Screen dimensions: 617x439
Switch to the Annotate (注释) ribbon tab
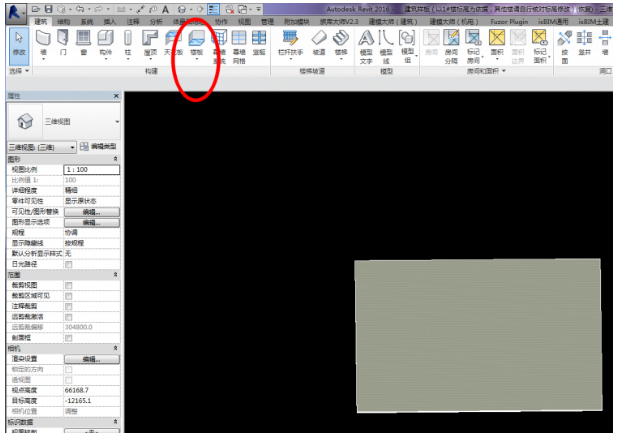(x=133, y=22)
